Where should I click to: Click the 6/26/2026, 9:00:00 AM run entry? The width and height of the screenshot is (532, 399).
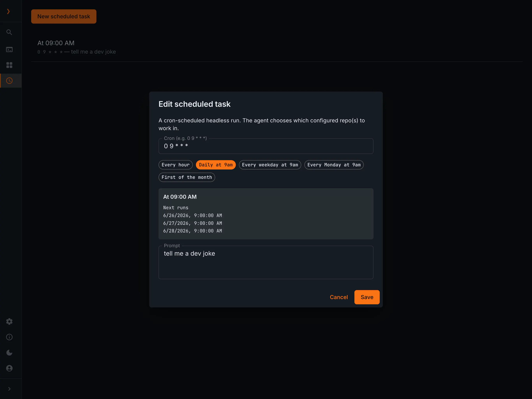pos(193,215)
